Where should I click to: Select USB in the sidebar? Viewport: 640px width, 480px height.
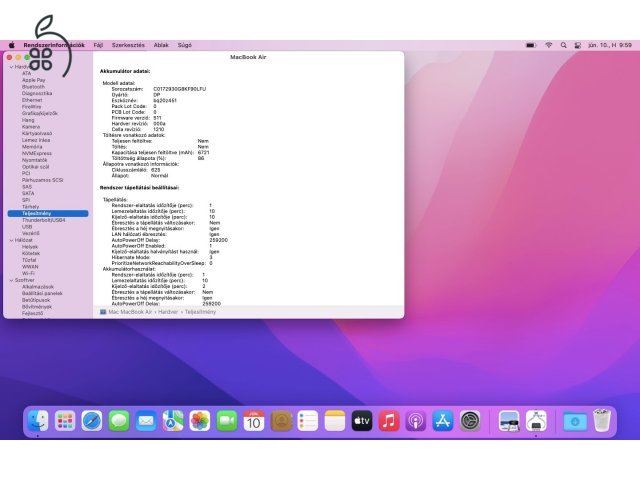[27, 227]
